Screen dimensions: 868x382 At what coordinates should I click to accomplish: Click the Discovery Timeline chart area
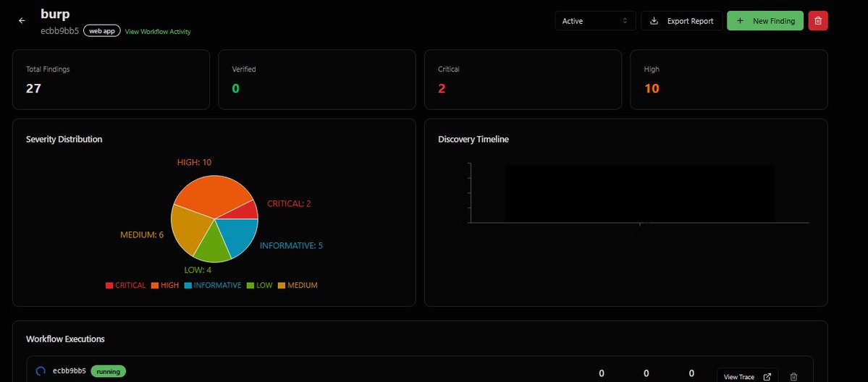coord(639,194)
